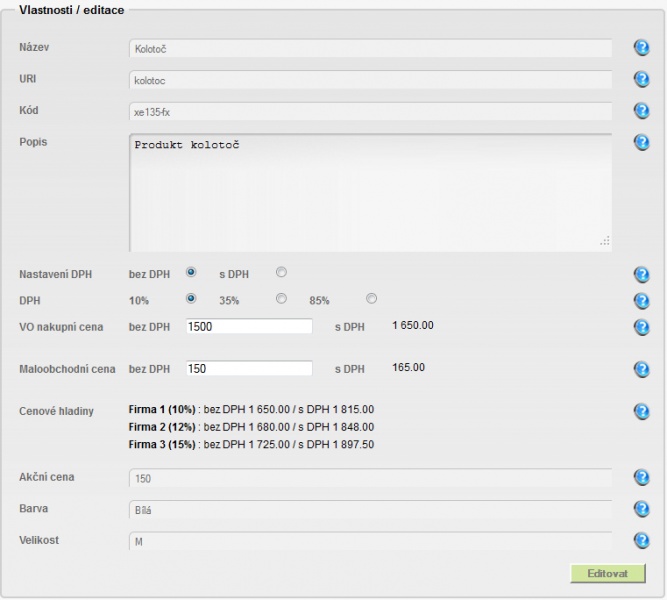Open help icon next to URI field
The image size is (667, 600).
pos(641,79)
